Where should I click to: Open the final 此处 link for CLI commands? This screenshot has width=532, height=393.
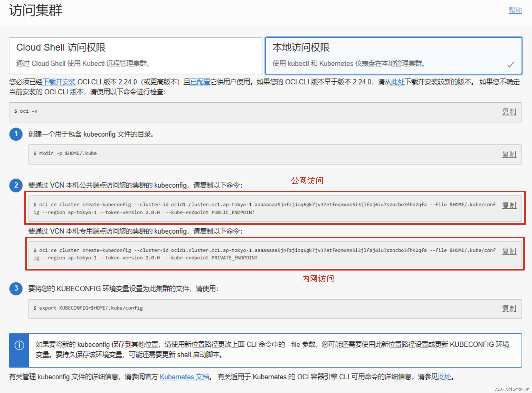tap(444, 377)
